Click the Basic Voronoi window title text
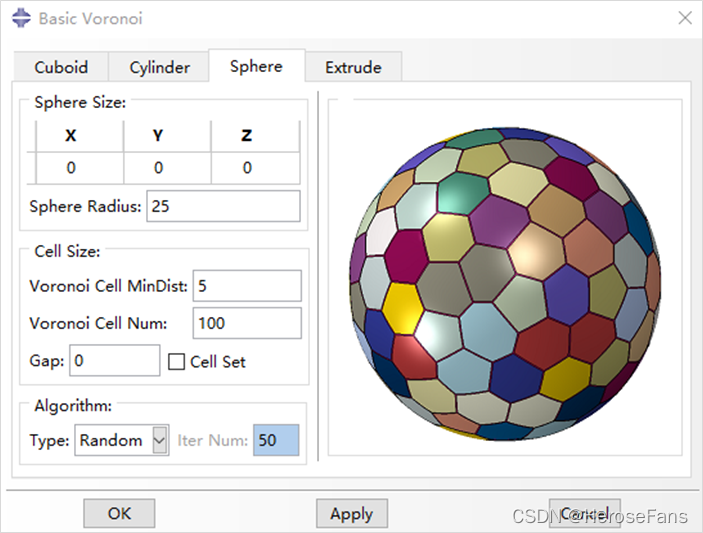The image size is (703, 533). 91,19
